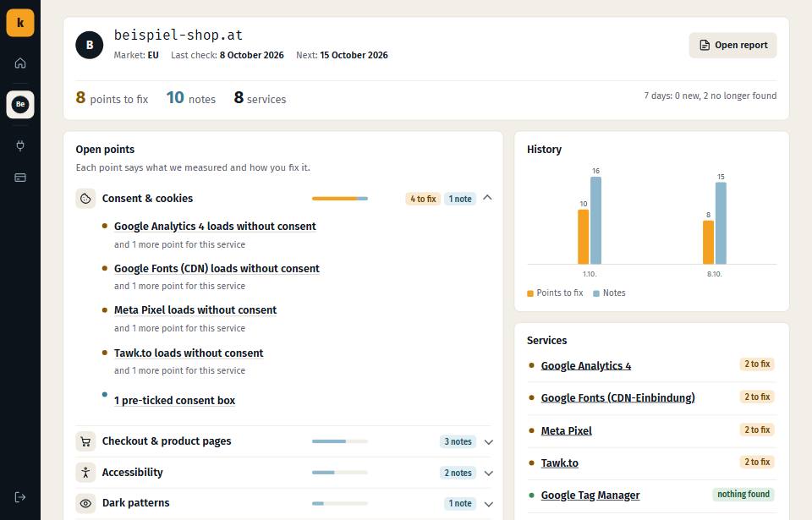Viewport: 812px width, 520px height.
Task: Select the Accessibility heading
Action: point(132,473)
